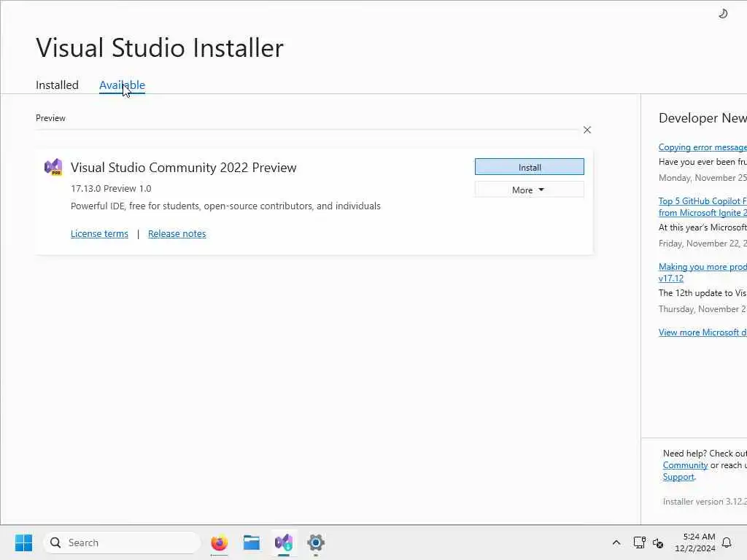
Task: Click the Preview section label
Action: [50, 118]
